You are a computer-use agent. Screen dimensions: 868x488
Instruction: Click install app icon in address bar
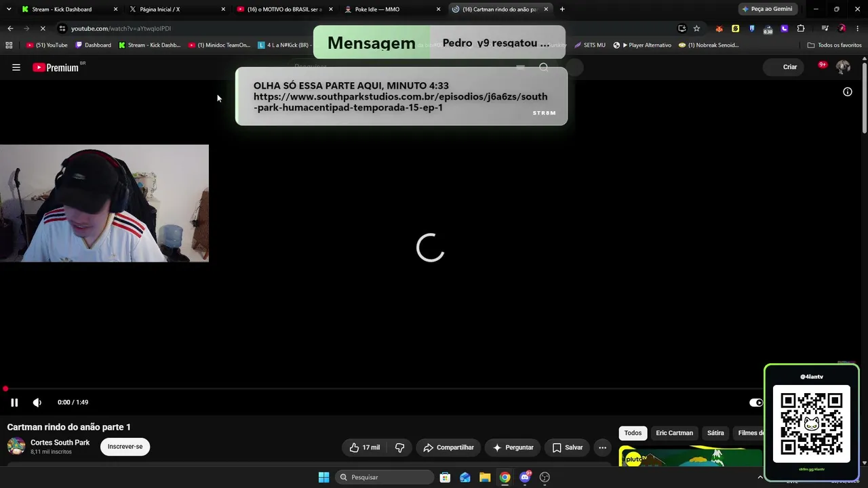pos(682,28)
